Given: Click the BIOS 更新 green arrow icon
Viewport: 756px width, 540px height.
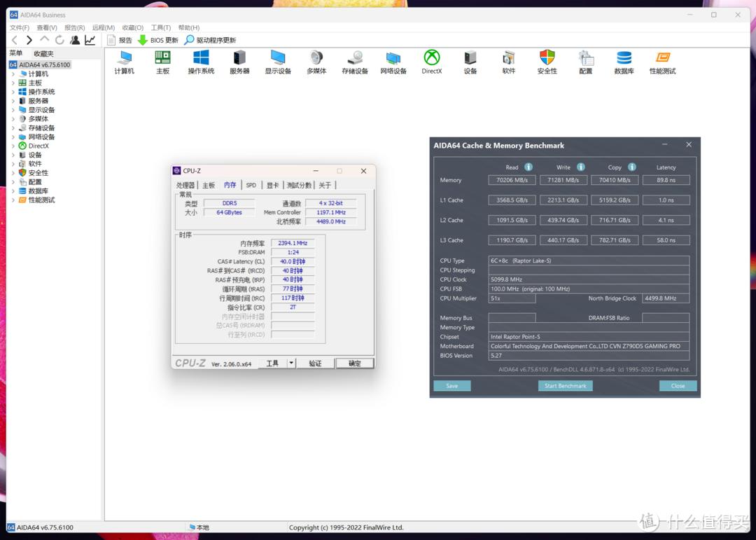Looking at the screenshot, I should [x=144, y=40].
